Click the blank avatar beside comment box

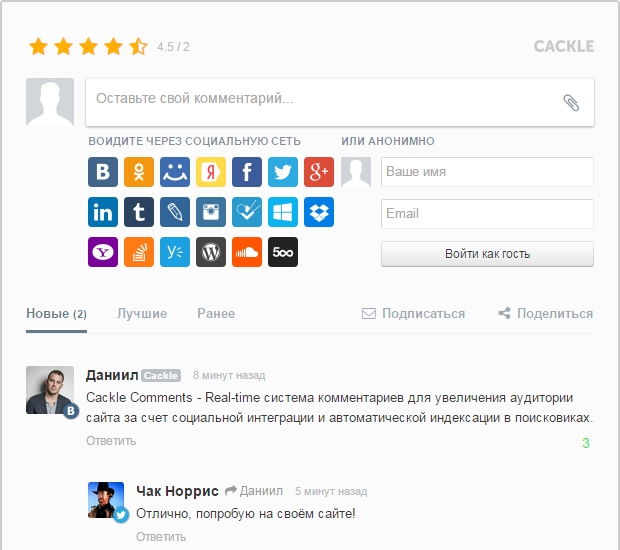coord(50,102)
